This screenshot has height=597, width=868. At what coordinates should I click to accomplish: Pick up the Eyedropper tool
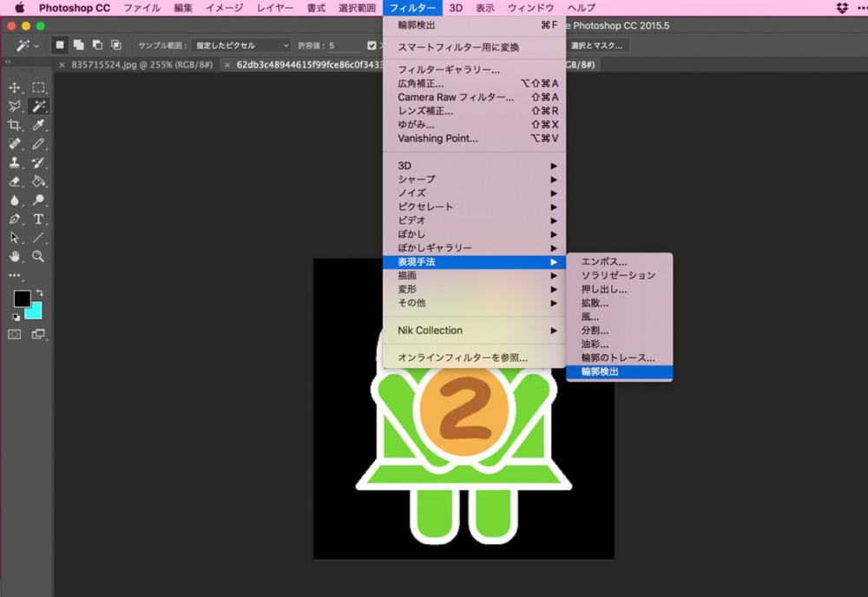pos(38,124)
